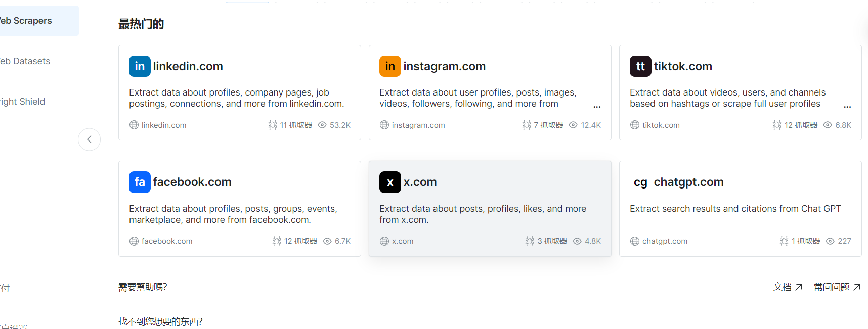Click globe icon beside tiktok.com domain
This screenshot has width=868, height=329.
pos(635,125)
